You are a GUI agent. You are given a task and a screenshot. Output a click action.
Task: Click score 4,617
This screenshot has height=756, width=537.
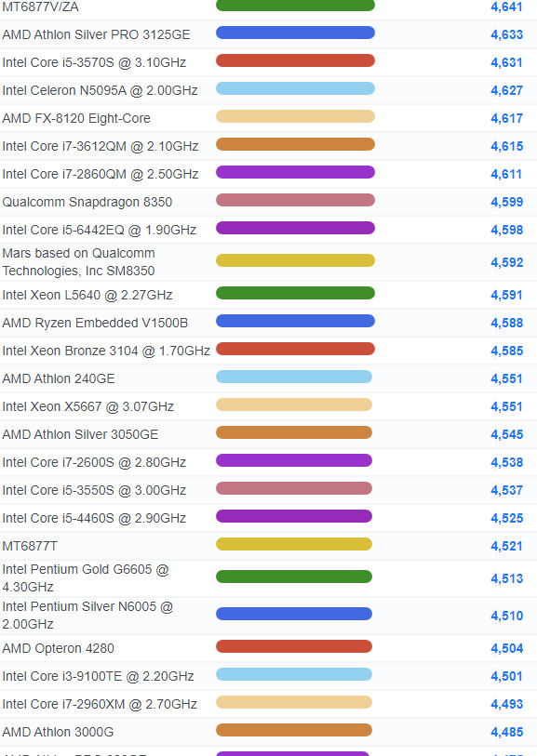506,119
